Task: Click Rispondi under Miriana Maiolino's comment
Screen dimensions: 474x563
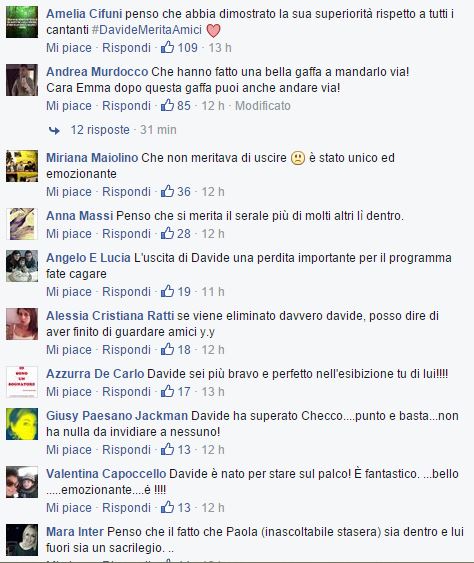Action: pyautogui.click(x=126, y=192)
